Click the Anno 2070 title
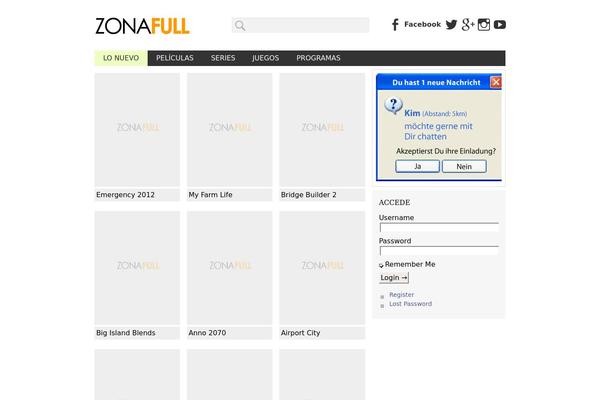Image resolution: width=600 pixels, height=400 pixels. (x=207, y=333)
